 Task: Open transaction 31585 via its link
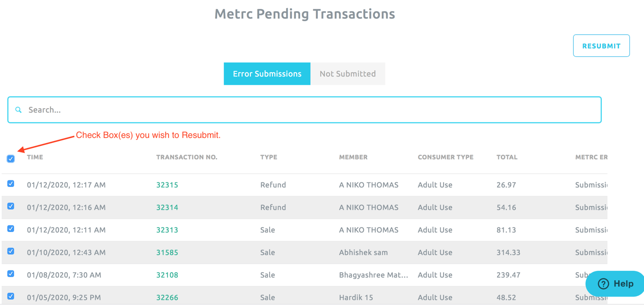[x=167, y=252]
